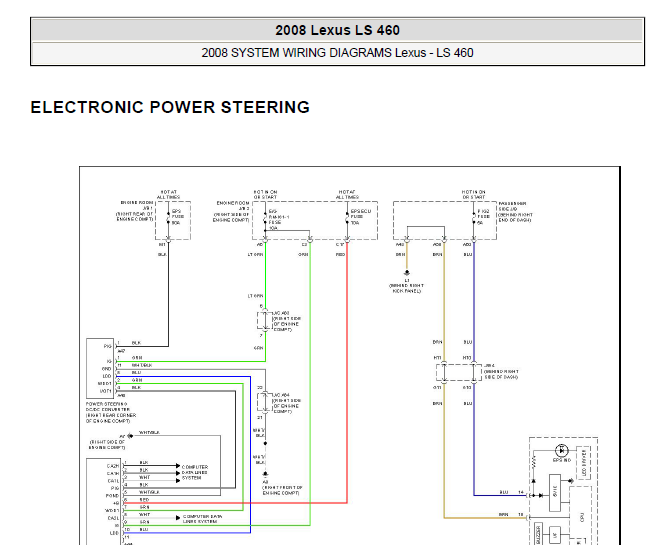The width and height of the screenshot is (666, 545).
Task: Click the "ENGINE ROOM J/B 1" location label
Action: point(135,211)
